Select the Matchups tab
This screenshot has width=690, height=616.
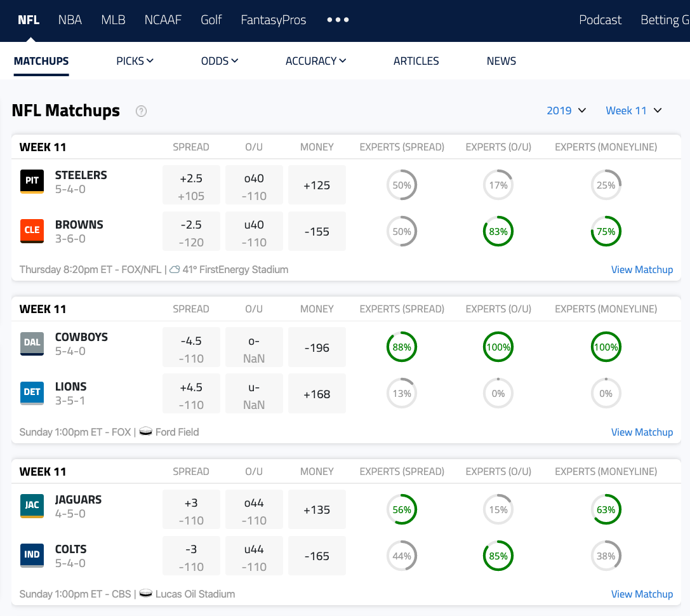coord(41,61)
